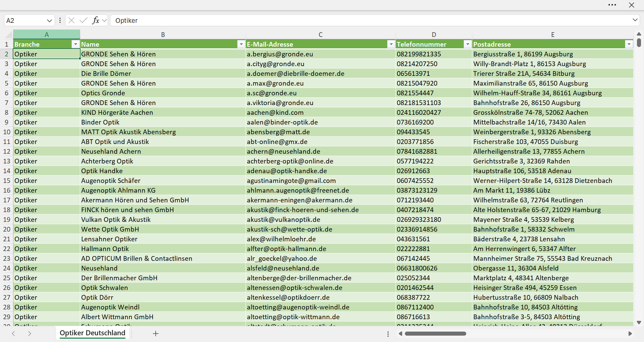Click the Telefonnummer header cell
This screenshot has width=644, height=342.
[x=434, y=44]
